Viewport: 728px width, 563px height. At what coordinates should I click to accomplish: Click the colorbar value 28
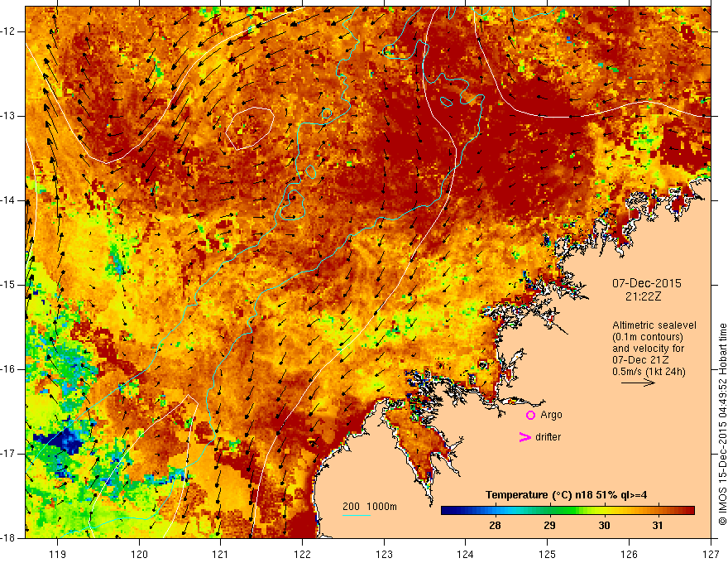tap(495, 526)
